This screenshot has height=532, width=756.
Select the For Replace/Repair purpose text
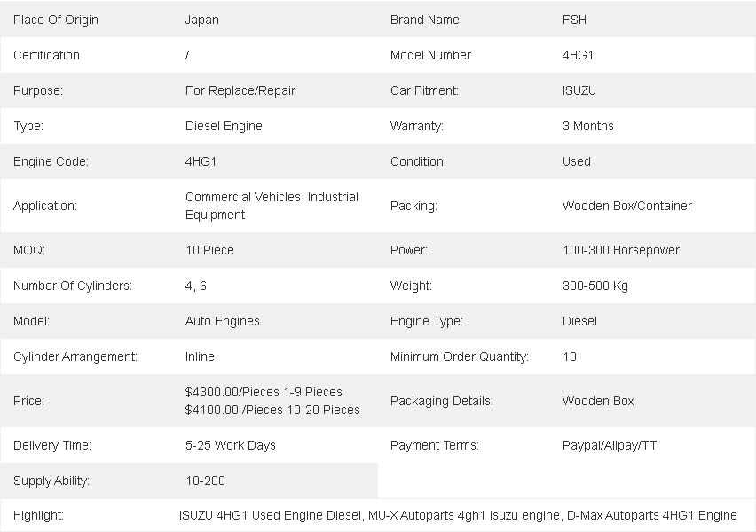point(240,90)
